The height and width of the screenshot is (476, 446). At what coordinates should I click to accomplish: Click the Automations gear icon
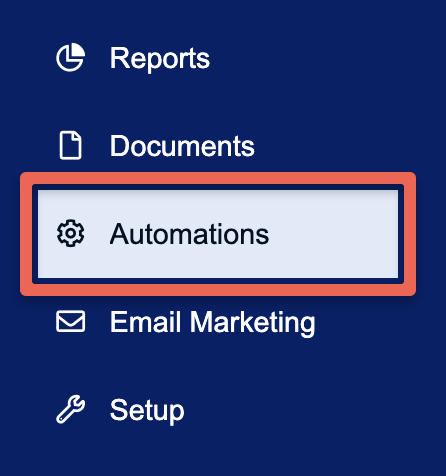70,233
